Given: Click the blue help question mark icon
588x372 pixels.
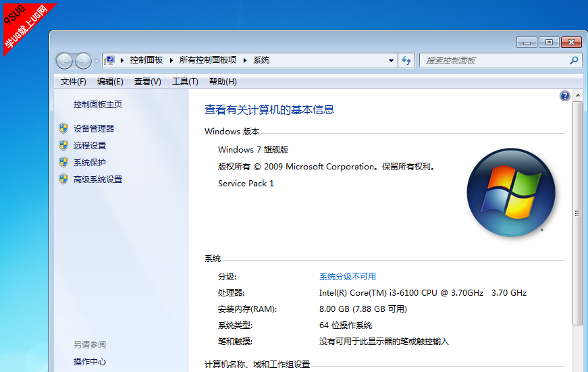Looking at the screenshot, I should click(565, 96).
